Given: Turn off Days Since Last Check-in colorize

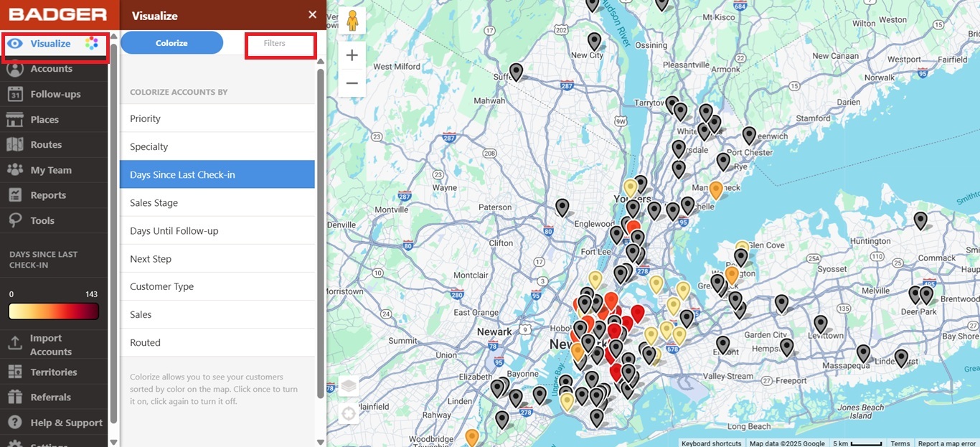Looking at the screenshot, I should 217,174.
